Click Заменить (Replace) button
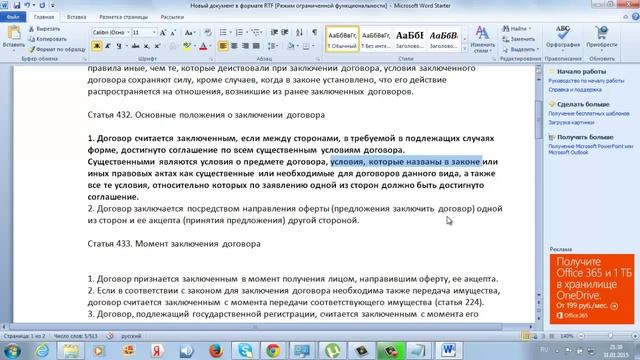Screen dimensions: 640x360 518,39
